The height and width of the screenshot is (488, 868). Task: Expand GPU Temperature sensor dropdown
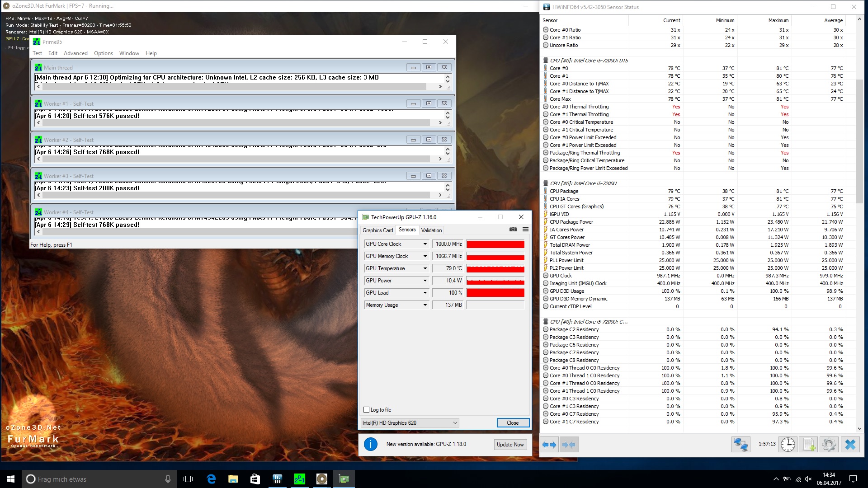425,268
